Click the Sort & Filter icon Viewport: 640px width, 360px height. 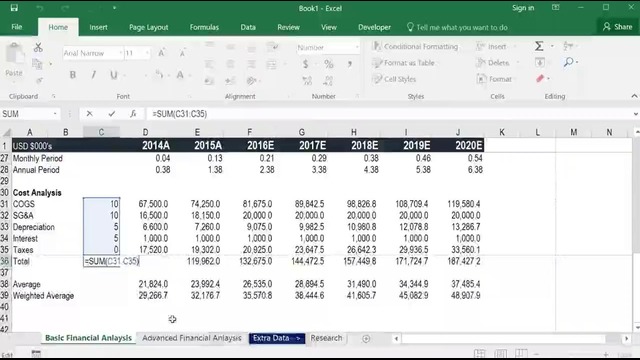[x=568, y=46]
